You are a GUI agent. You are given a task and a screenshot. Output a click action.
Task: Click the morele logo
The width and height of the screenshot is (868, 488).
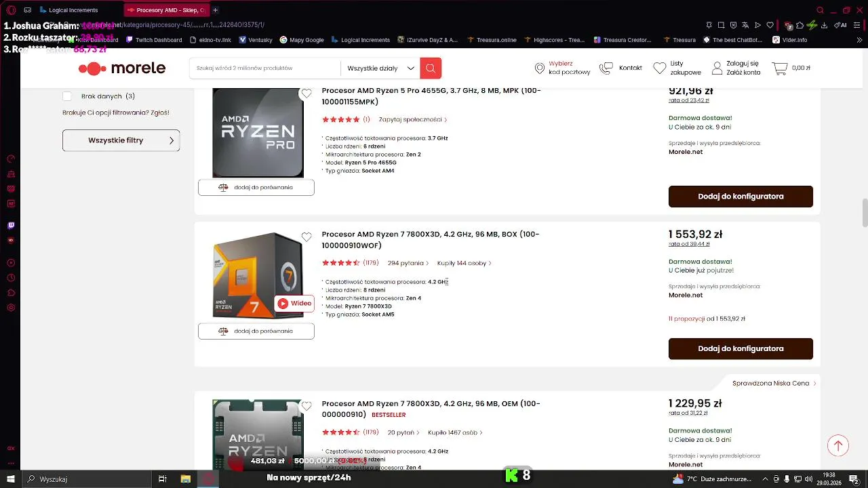122,68
